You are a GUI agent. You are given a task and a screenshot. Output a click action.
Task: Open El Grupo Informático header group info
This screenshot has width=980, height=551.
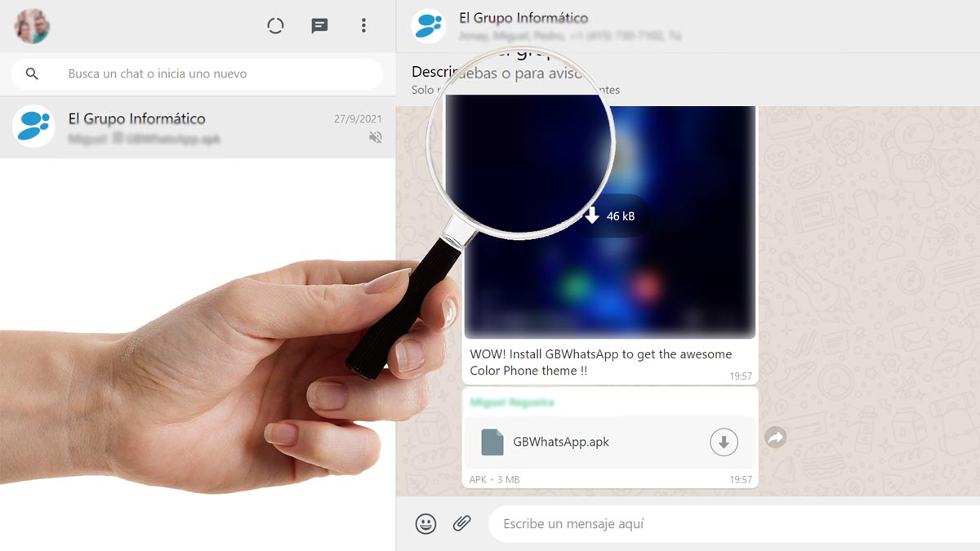[523, 18]
